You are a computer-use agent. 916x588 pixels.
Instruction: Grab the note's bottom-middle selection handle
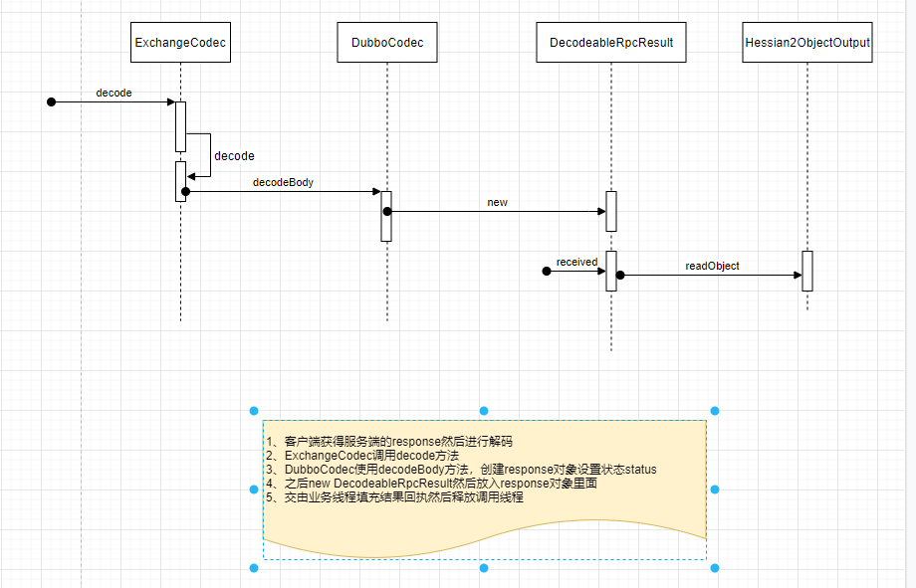(x=484, y=568)
